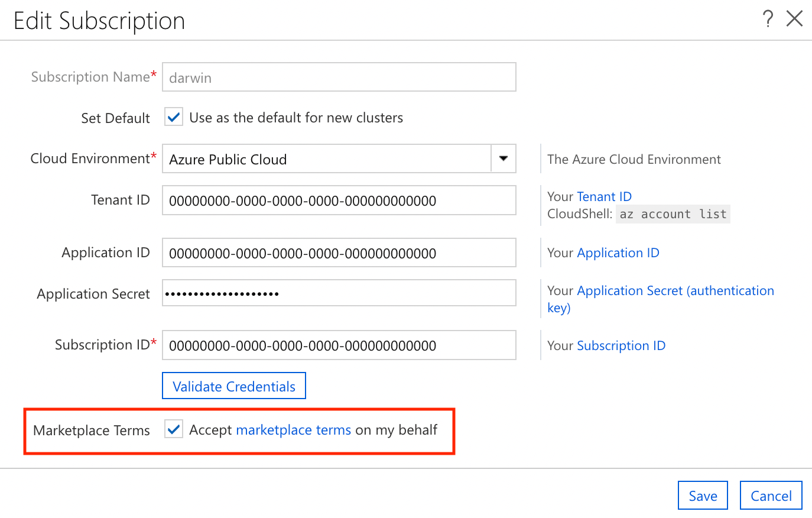Click the 'Set Default' label
This screenshot has height=518, width=812.
click(115, 118)
